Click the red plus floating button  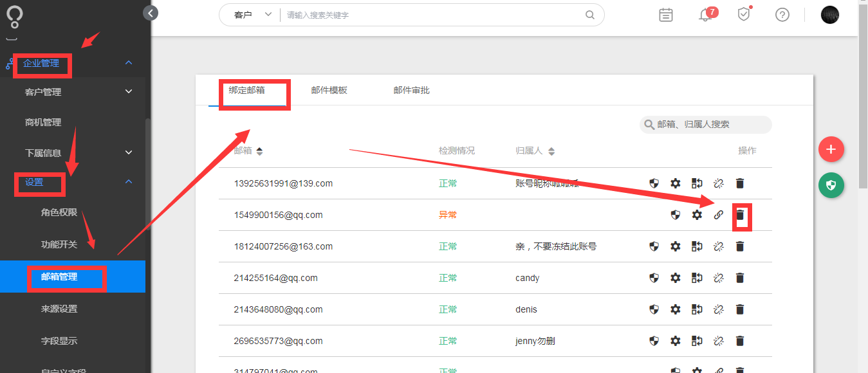click(831, 149)
